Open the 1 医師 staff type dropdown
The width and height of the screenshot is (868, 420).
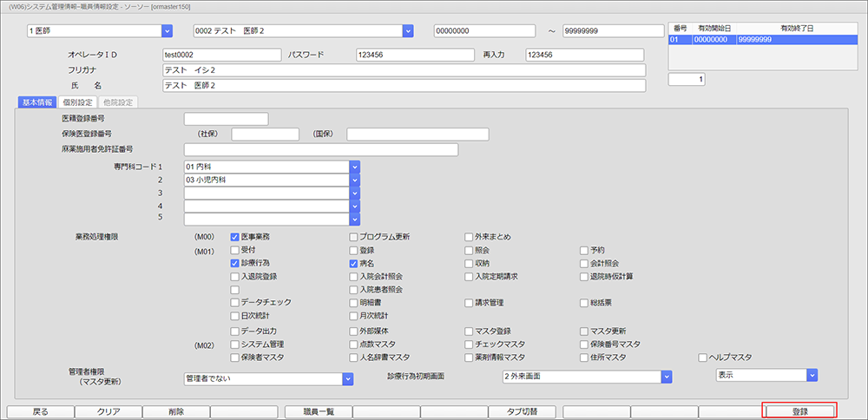[x=168, y=31]
